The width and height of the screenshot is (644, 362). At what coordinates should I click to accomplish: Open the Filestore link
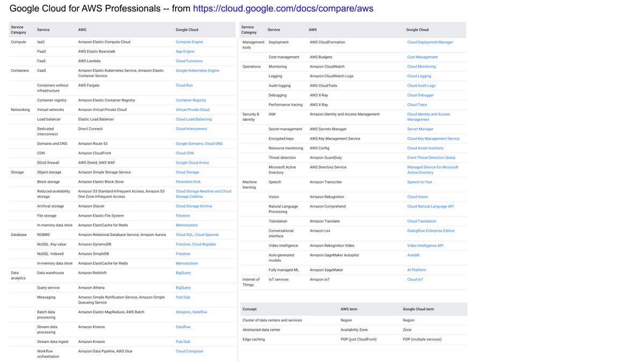click(182, 216)
